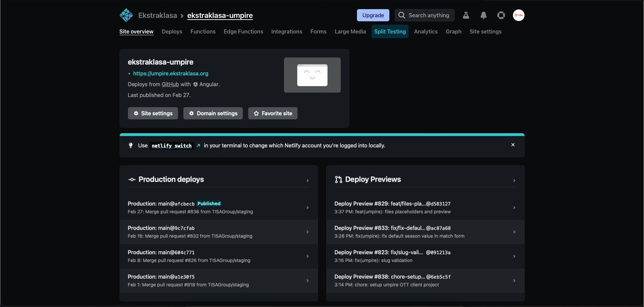Click the lightbulb tip icon

click(x=131, y=145)
